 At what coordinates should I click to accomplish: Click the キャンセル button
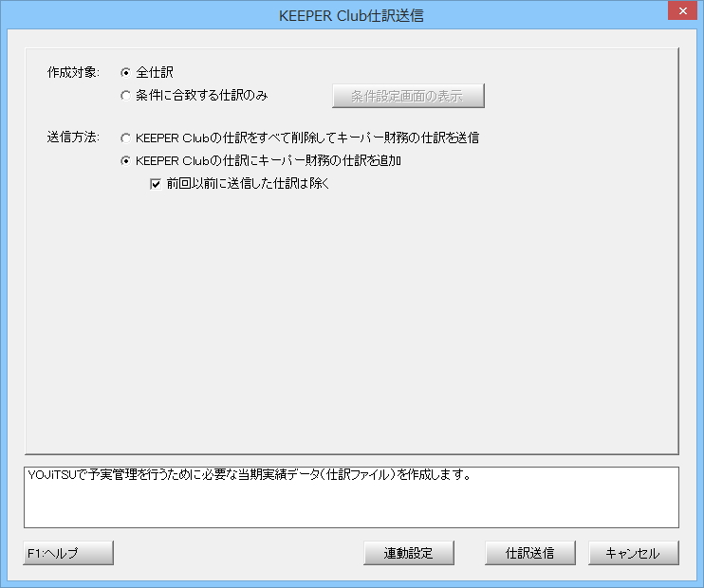(634, 553)
